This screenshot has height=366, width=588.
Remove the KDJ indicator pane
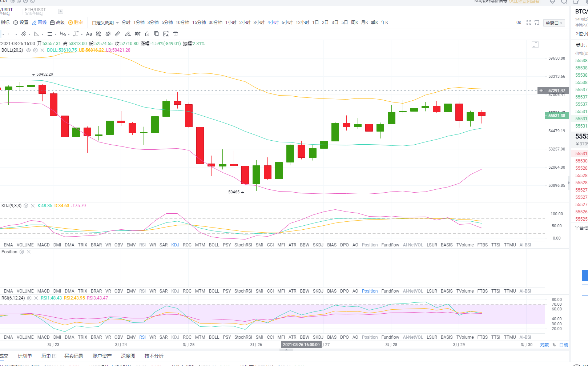33,206
